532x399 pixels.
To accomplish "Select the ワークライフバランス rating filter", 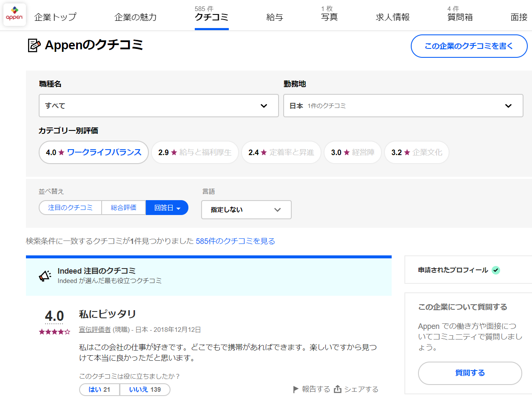I will pyautogui.click(x=94, y=152).
